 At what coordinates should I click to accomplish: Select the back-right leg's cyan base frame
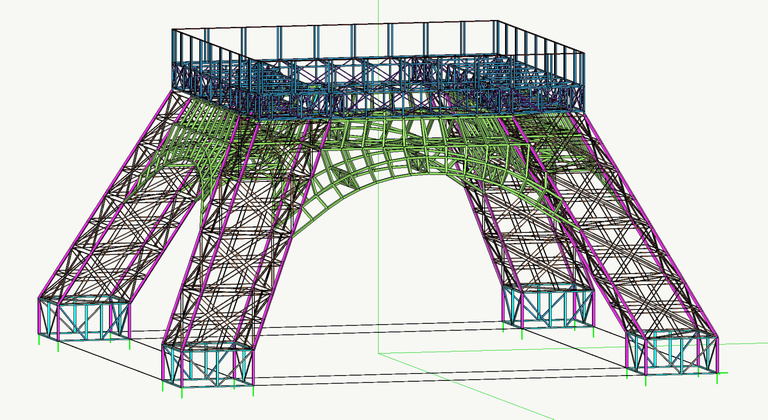pos(548,307)
